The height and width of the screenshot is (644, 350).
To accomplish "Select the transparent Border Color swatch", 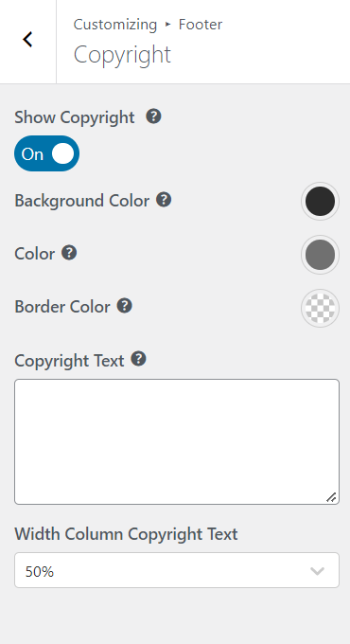I will 320,308.
